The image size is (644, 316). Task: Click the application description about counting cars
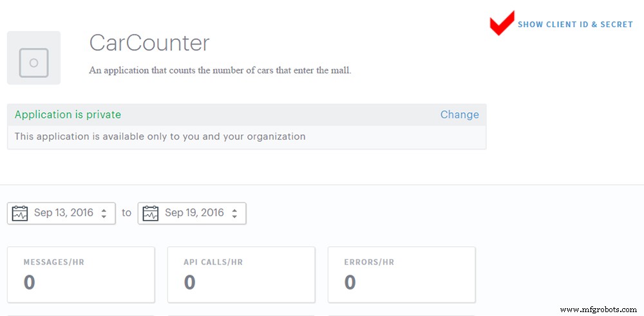(x=220, y=71)
